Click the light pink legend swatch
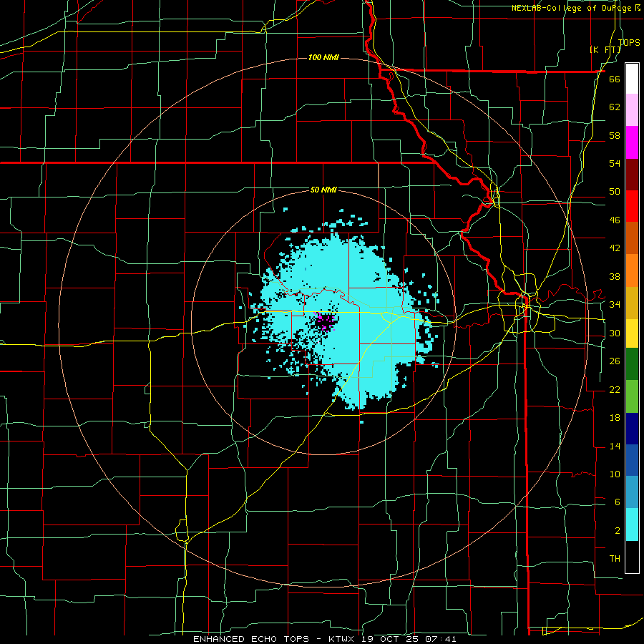This screenshot has width=644, height=644. click(632, 110)
